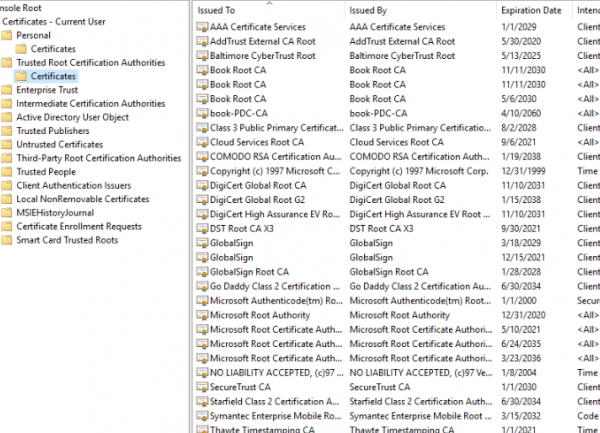Select the Enterprise Trust folder icon

[8, 90]
